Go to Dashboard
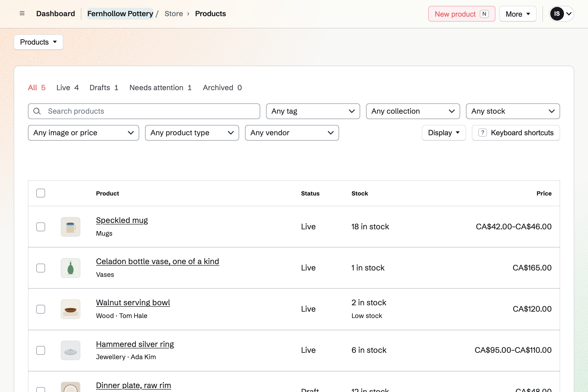This screenshot has width=588, height=392. pyautogui.click(x=56, y=13)
